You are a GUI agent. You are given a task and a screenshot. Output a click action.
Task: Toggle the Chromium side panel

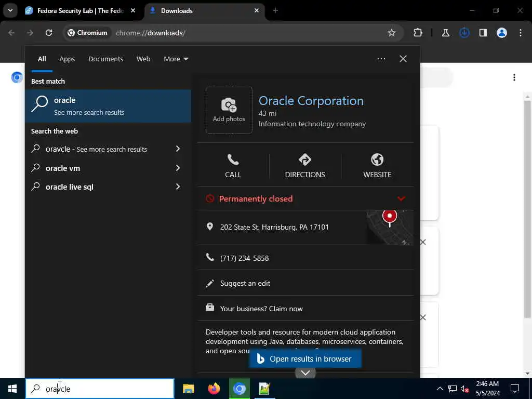point(483,33)
